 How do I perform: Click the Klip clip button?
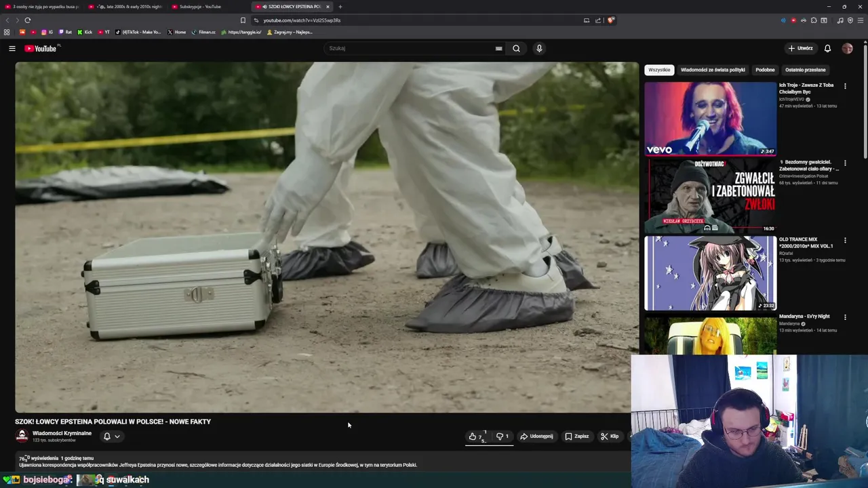pos(610,436)
